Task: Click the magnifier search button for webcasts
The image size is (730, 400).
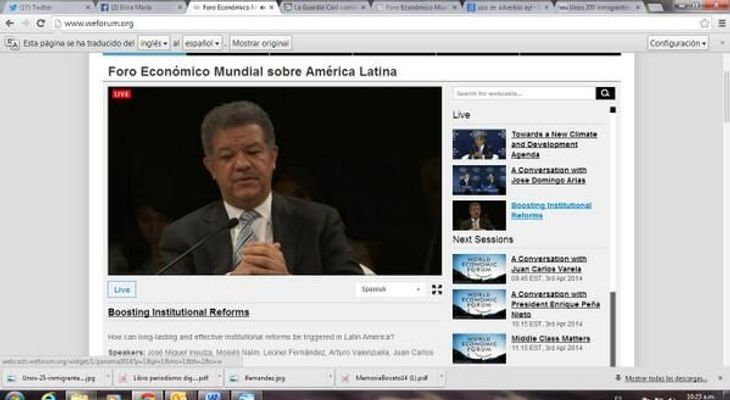Action: [605, 93]
